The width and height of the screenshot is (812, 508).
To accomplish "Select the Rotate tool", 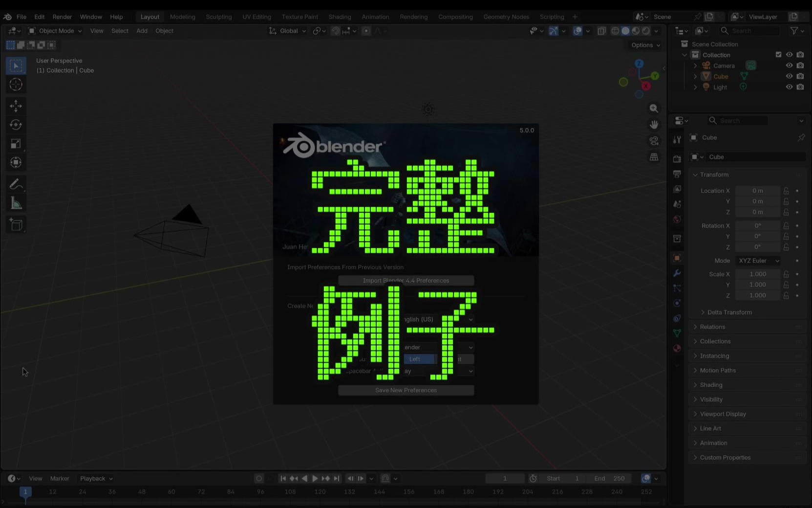I will 16,125.
